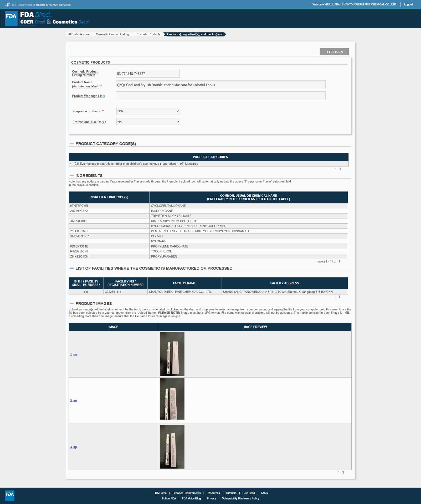Click the 1.jpg image preview thumbnail

[x=172, y=354]
